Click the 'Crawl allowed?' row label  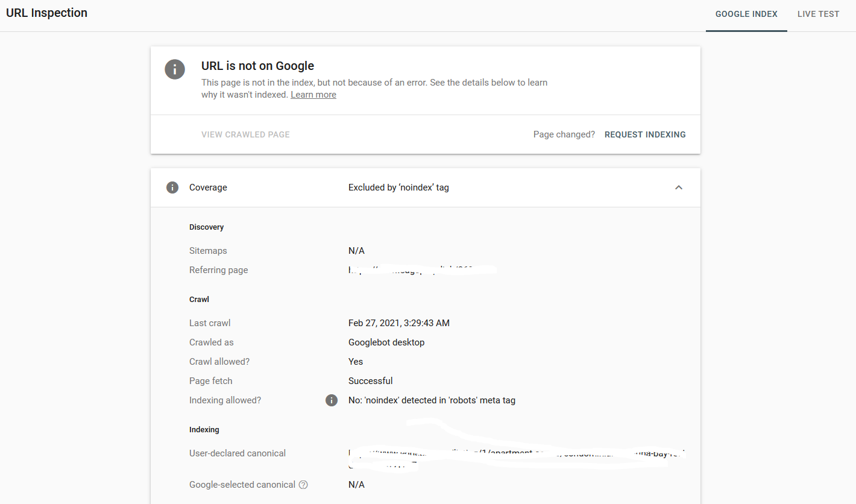point(219,362)
